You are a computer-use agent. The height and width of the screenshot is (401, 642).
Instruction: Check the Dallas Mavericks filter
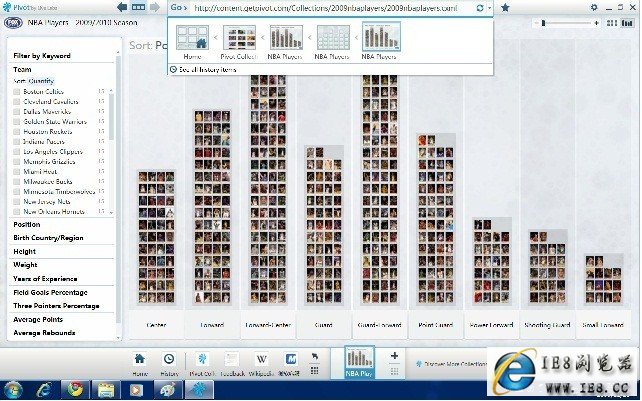17,112
